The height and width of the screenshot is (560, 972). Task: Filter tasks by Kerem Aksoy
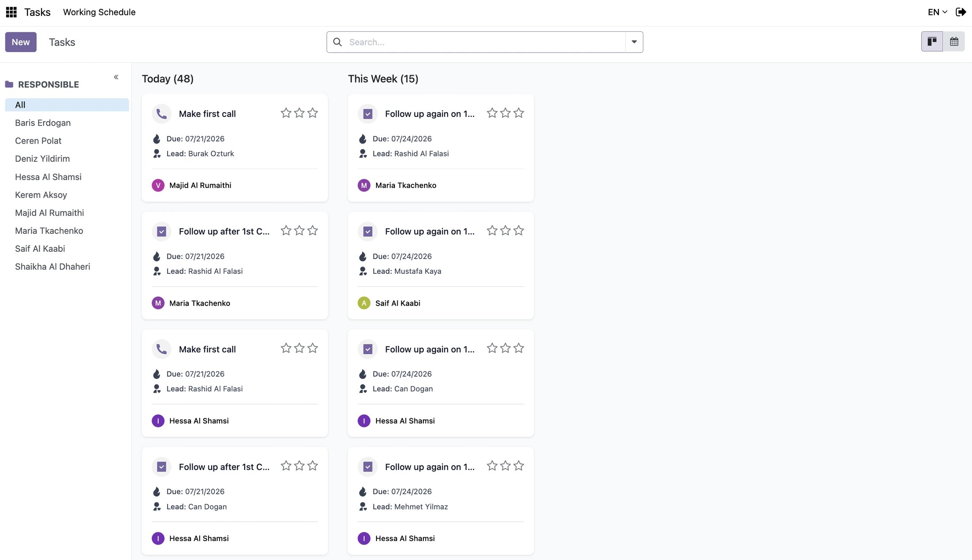coord(41,195)
